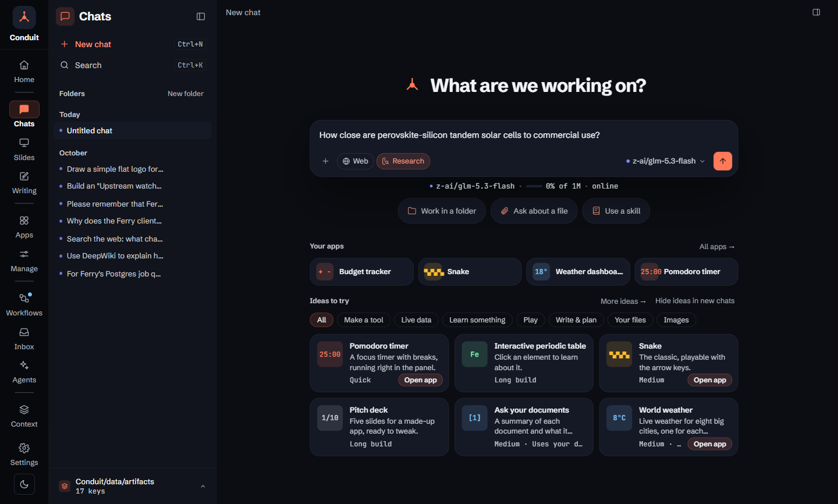The height and width of the screenshot is (504, 838).
Task: Open the Inbox section
Action: 24,339
